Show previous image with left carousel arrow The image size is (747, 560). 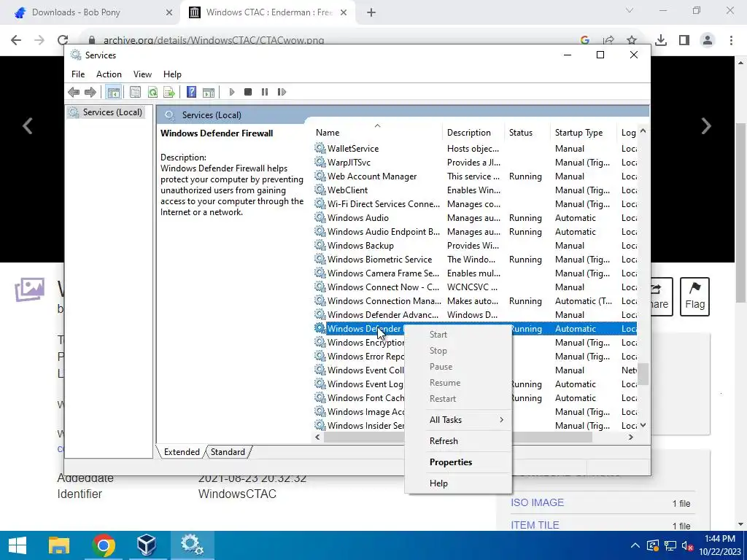[x=28, y=126]
